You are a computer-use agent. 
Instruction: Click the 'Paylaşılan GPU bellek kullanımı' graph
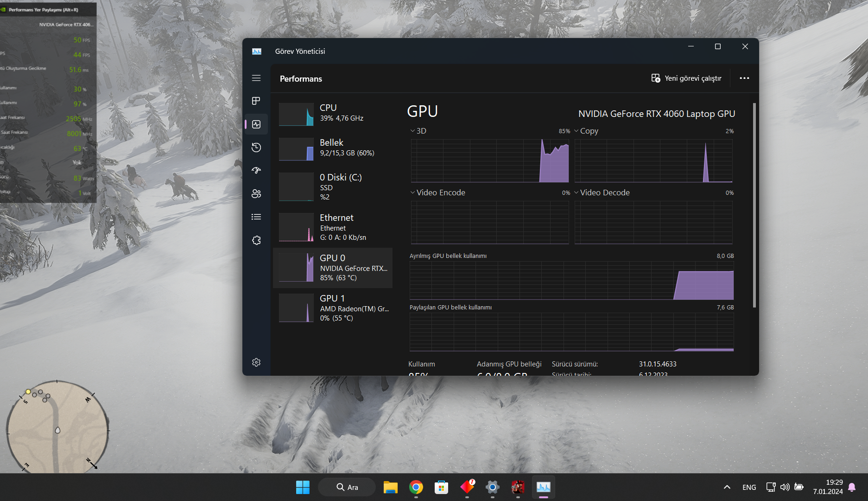tap(571, 332)
